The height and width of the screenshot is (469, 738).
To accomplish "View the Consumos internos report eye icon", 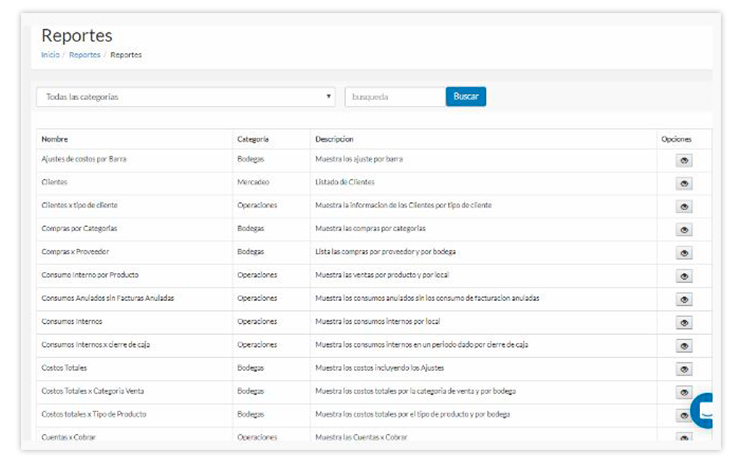I will (x=684, y=322).
